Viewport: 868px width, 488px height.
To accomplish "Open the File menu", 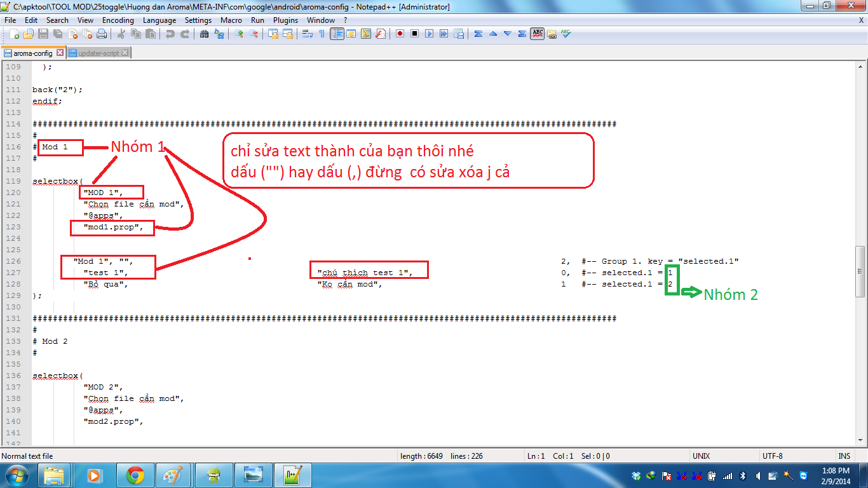I will [x=10, y=20].
